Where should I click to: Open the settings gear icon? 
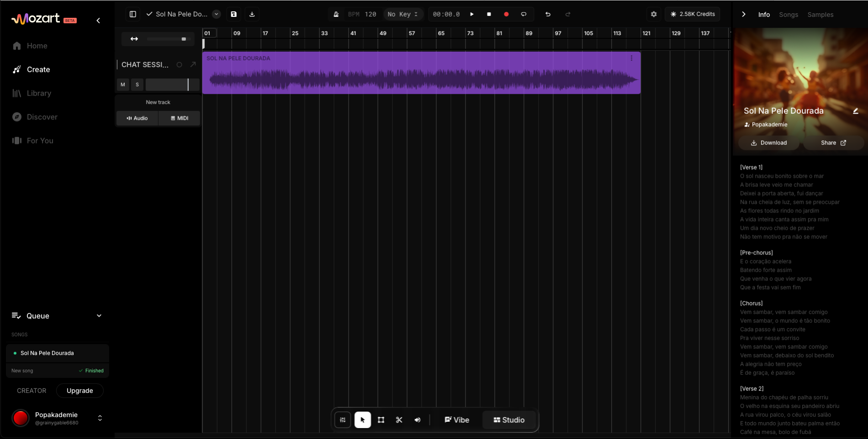(x=654, y=14)
